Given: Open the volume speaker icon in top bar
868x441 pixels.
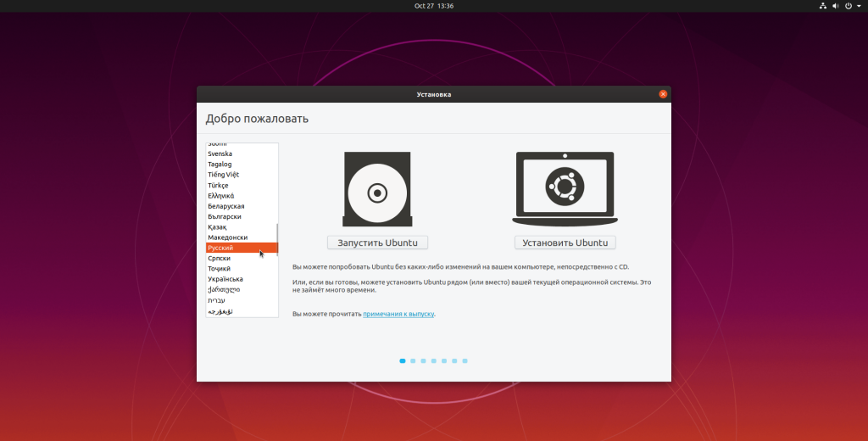Looking at the screenshot, I should [x=835, y=6].
